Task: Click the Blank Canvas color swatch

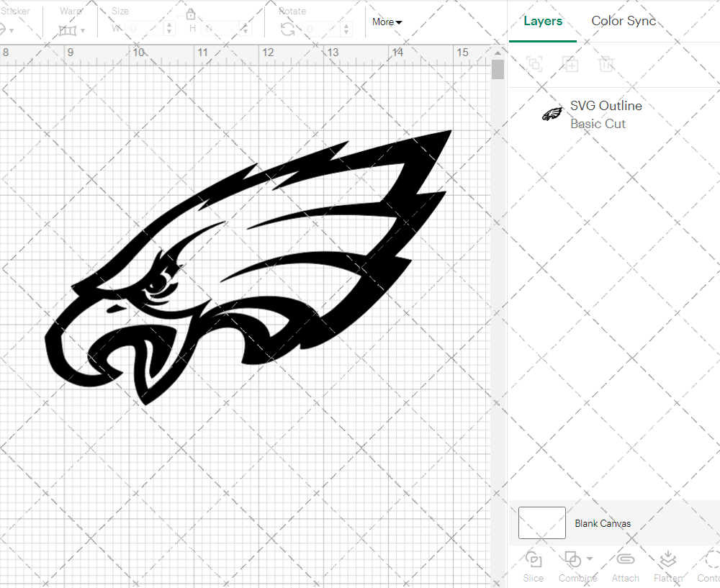Action: coord(541,523)
